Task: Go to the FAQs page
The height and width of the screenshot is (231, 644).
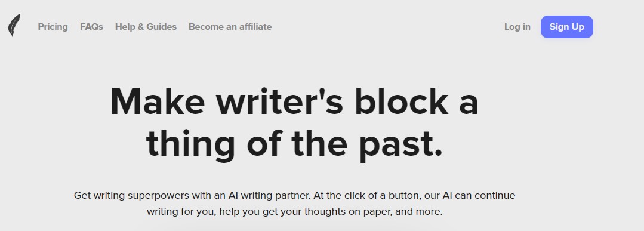Action: click(x=91, y=27)
